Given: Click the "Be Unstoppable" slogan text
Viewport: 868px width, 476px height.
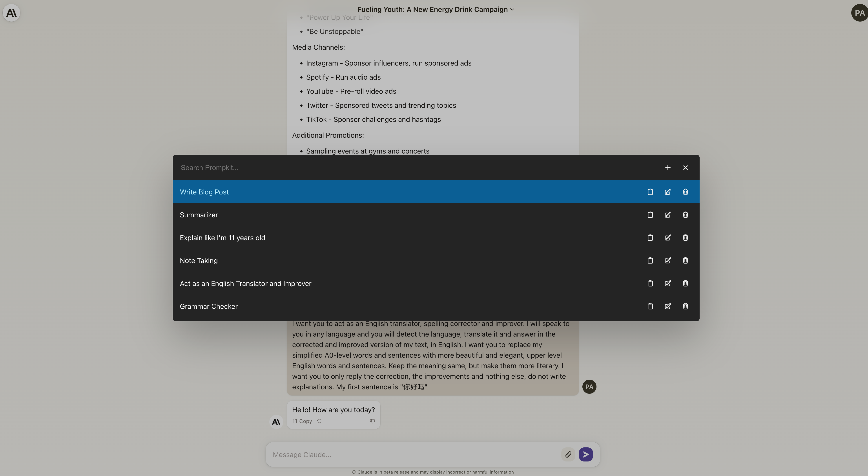Looking at the screenshot, I should click(x=335, y=31).
